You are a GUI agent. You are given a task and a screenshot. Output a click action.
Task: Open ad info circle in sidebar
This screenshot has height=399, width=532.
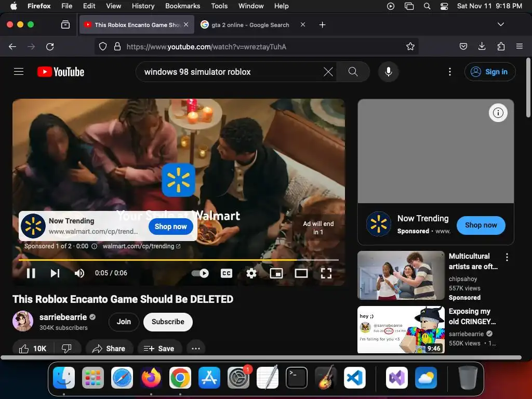pos(498,113)
